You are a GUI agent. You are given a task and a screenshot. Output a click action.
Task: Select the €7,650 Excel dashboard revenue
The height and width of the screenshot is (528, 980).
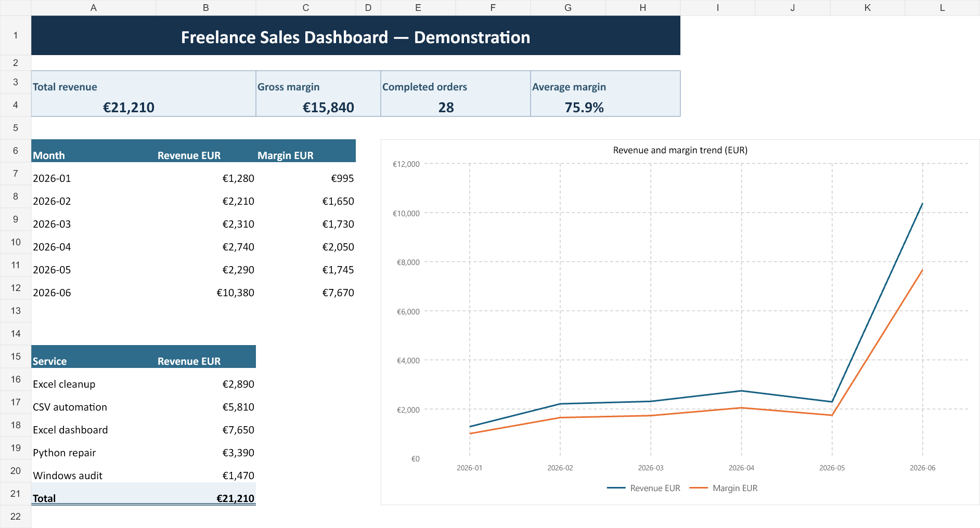click(206, 425)
